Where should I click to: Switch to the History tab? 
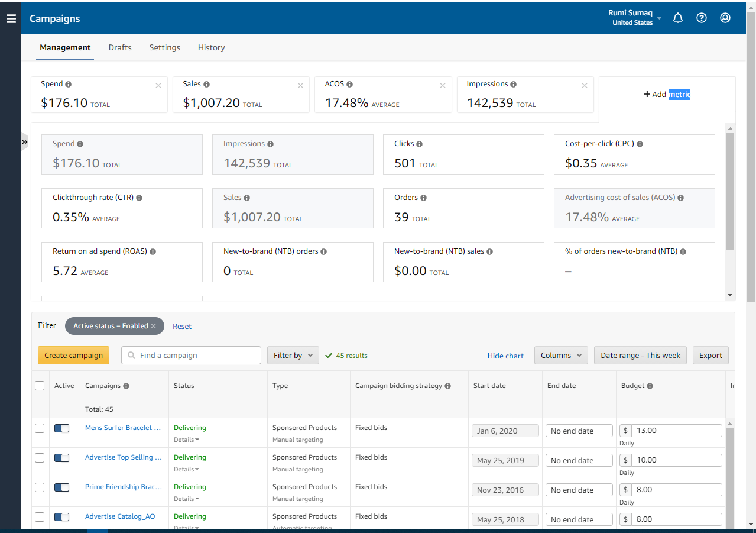(211, 47)
